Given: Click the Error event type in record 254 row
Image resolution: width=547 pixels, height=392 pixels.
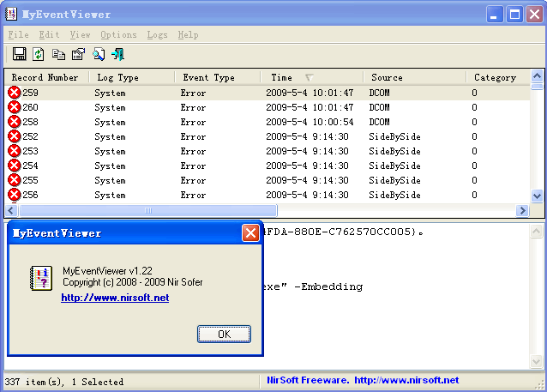Looking at the screenshot, I should (x=193, y=166).
